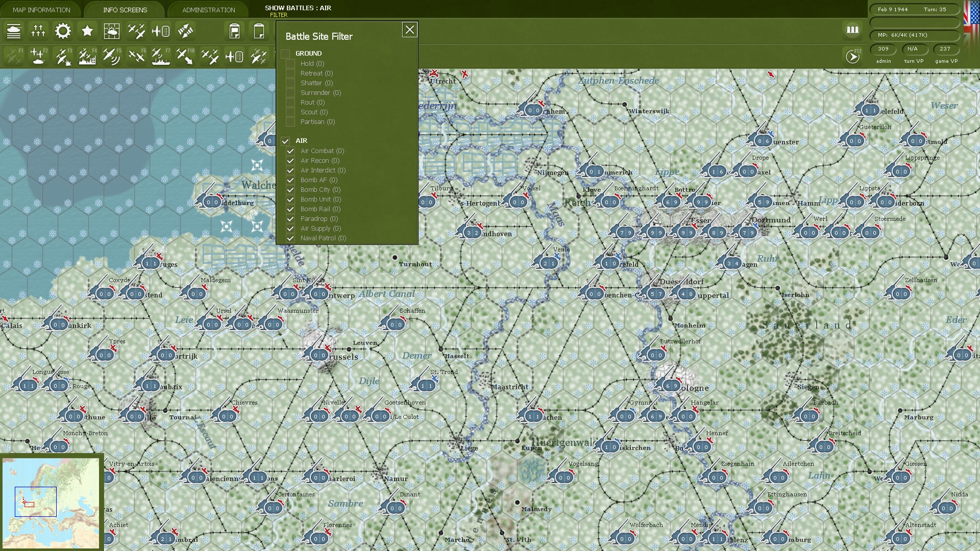Open the order of battle tank icon
980x551 pixels.
[14, 31]
